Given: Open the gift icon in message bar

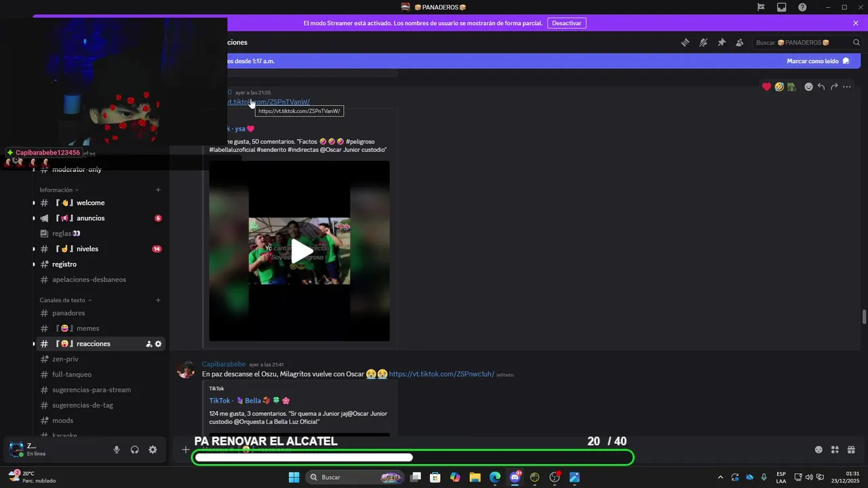Looking at the screenshot, I should pos(851,449).
